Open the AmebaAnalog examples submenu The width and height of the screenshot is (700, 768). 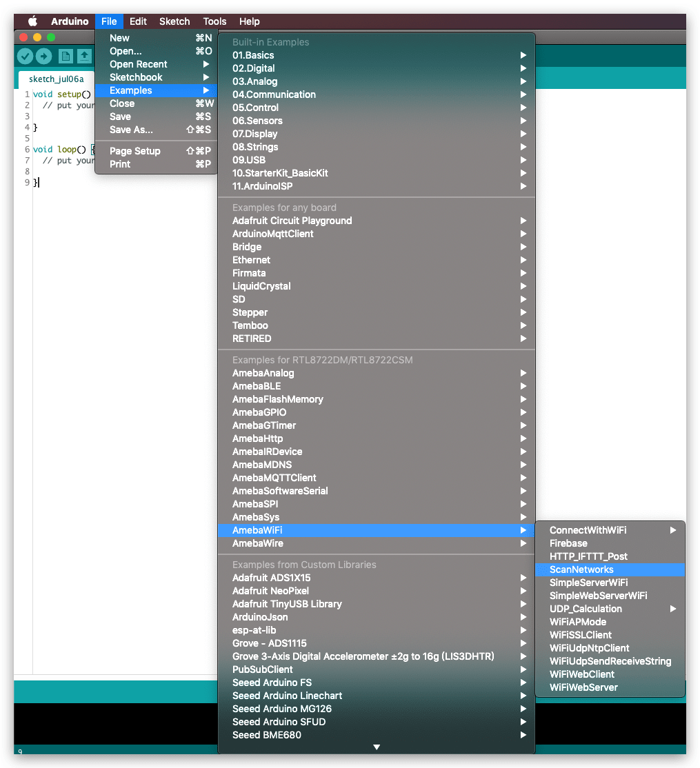(377, 373)
